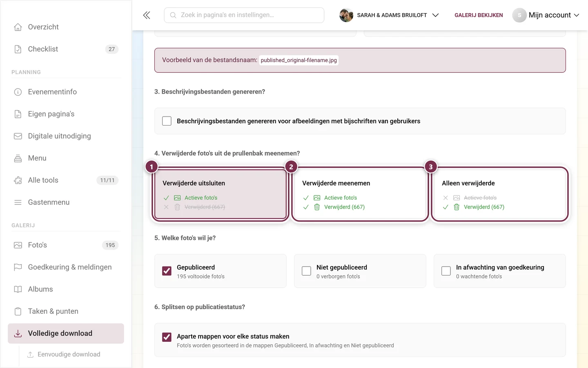Viewport: 588px width, 368px height.
Task: Check the Niet gepubliceerd checkbox
Action: click(x=306, y=271)
